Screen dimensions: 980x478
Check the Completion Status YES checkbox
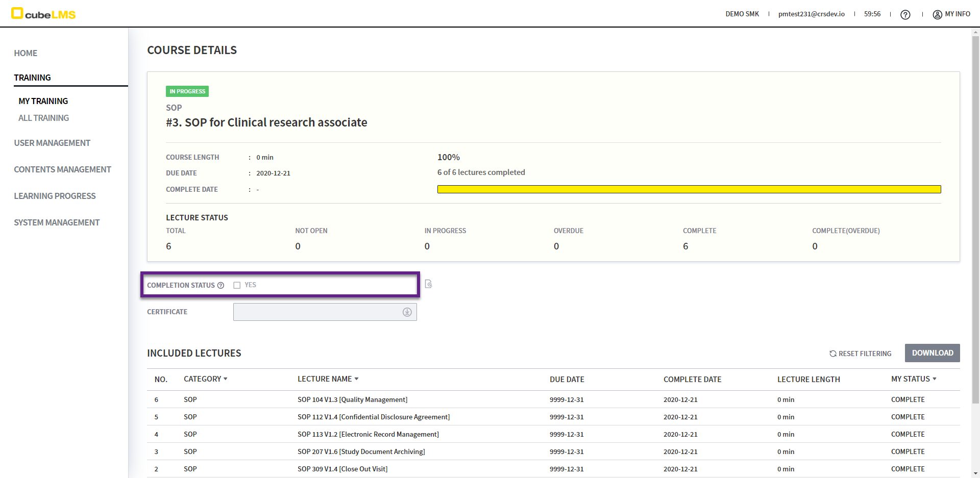(237, 285)
